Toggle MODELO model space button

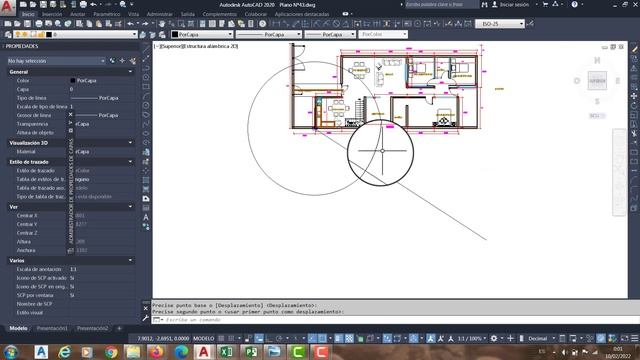pyautogui.click(x=203, y=338)
